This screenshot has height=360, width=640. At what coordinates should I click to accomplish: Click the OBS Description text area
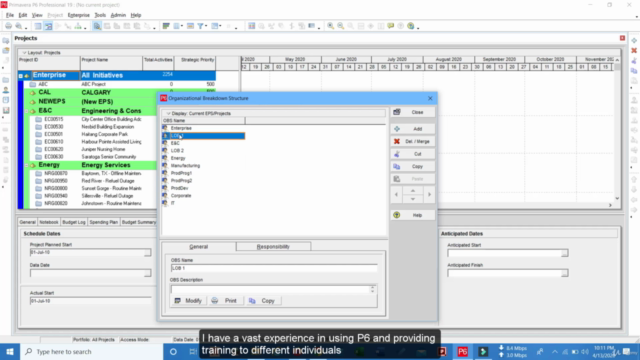pos(270,289)
